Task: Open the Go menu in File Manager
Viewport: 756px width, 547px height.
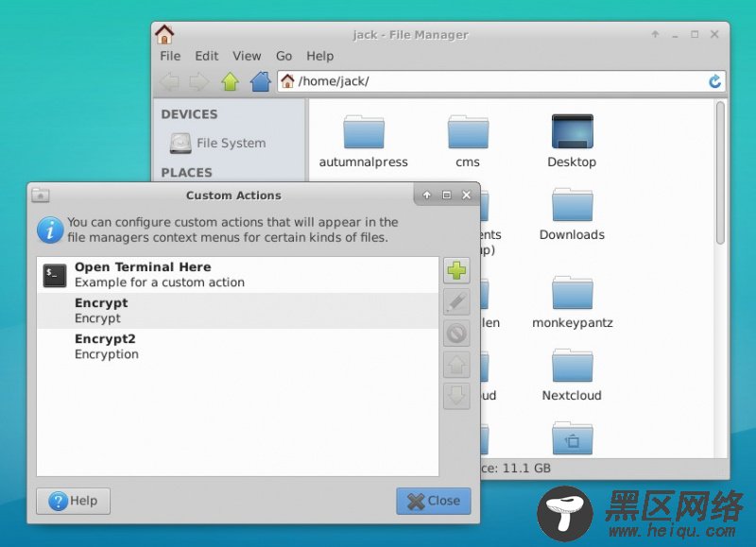Action: tap(284, 56)
